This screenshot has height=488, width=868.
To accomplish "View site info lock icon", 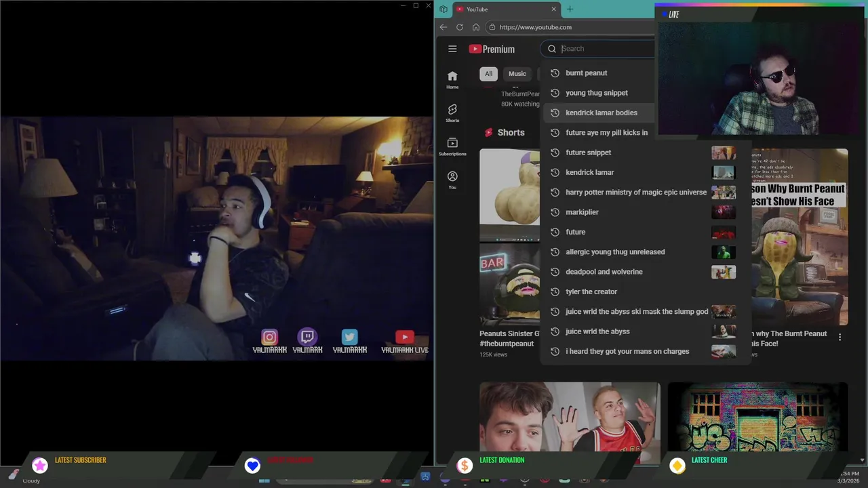I will [492, 27].
